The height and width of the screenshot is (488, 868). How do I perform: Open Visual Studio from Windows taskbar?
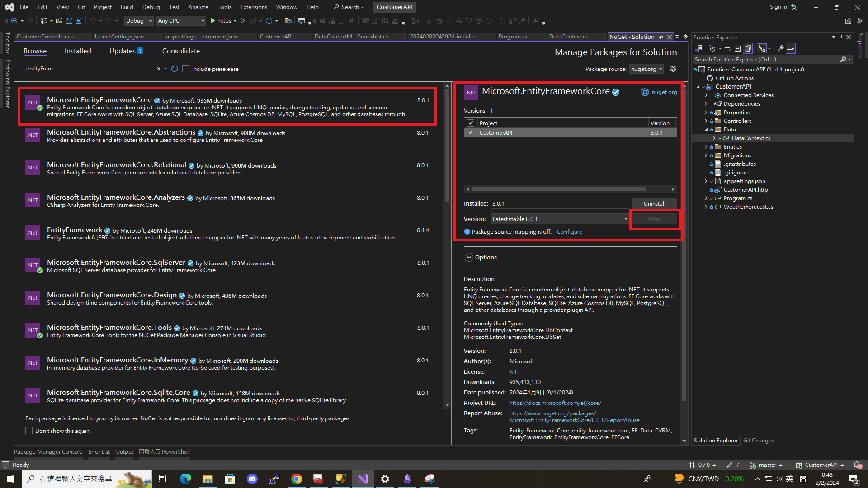click(363, 479)
